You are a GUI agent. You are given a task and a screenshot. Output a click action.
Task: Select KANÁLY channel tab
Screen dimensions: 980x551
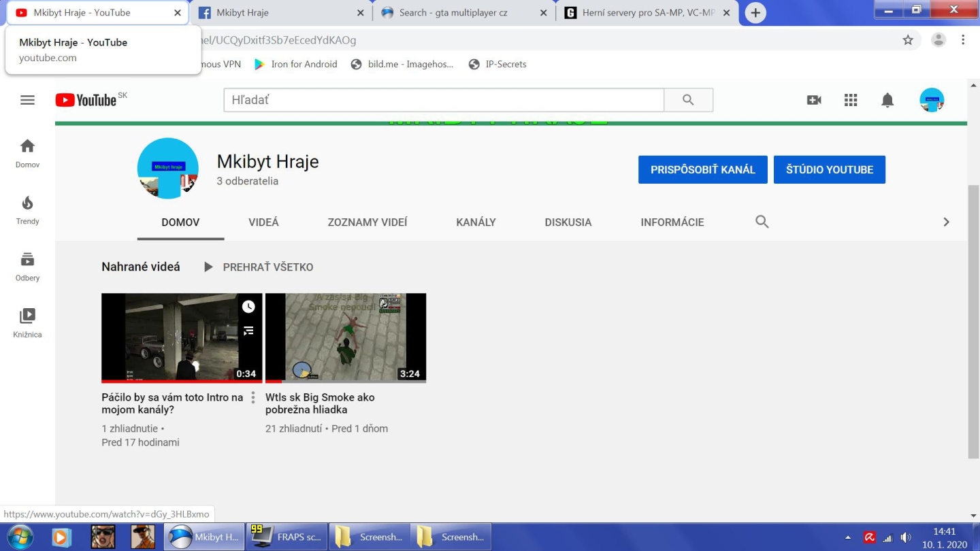(476, 222)
